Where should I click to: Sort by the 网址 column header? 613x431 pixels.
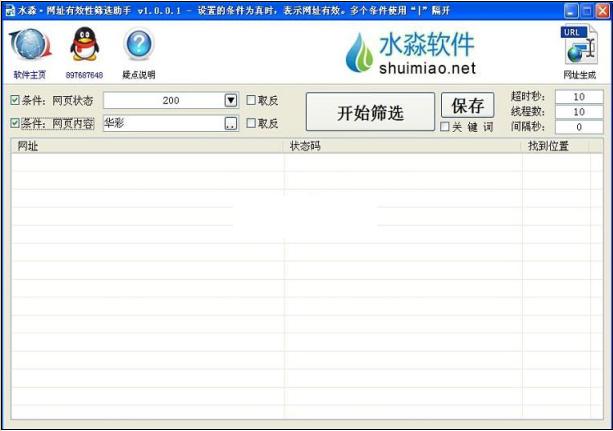tap(147, 146)
